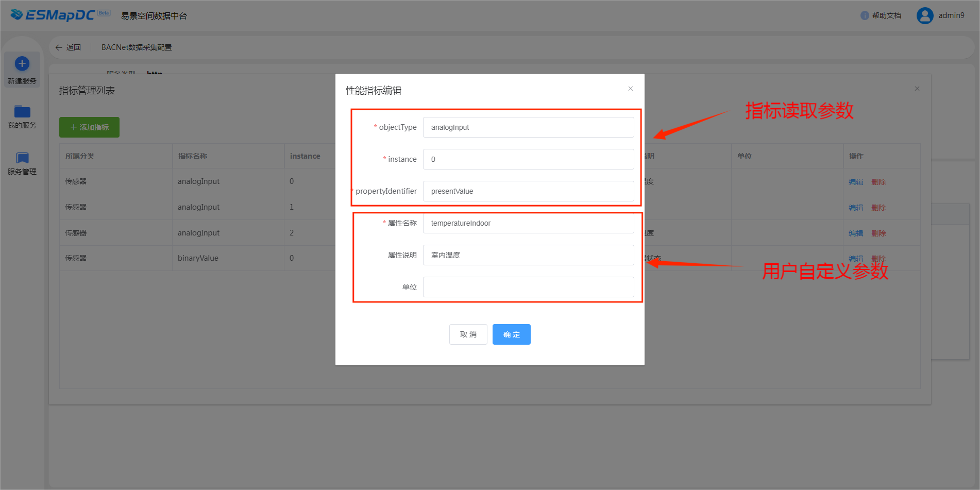Screen dimensions: 980x490
Task: Click the propertyIdentifier input field
Action: (x=528, y=191)
